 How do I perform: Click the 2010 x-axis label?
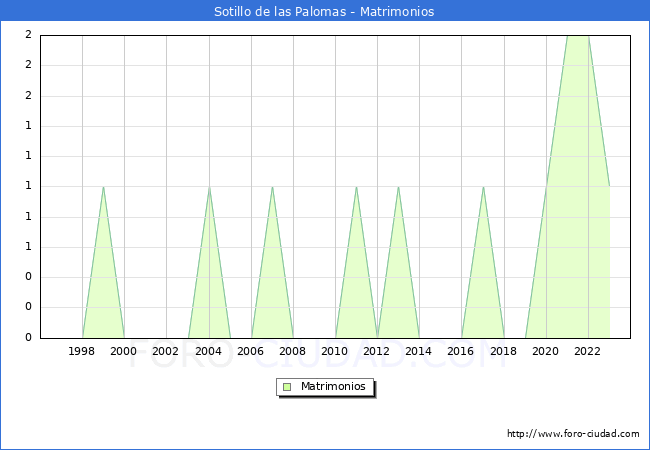coord(335,351)
